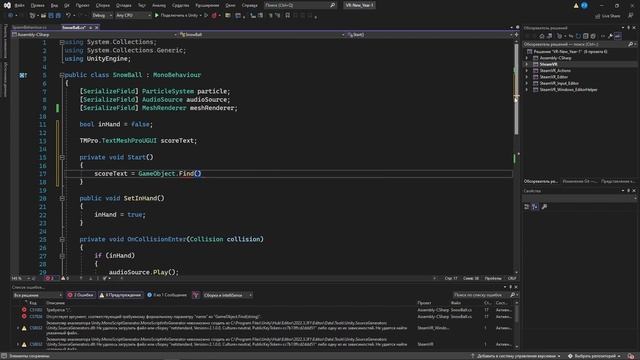Screen dimensions: 640x360
Task: Click the red hot reload flame icon
Action: tap(214, 16)
